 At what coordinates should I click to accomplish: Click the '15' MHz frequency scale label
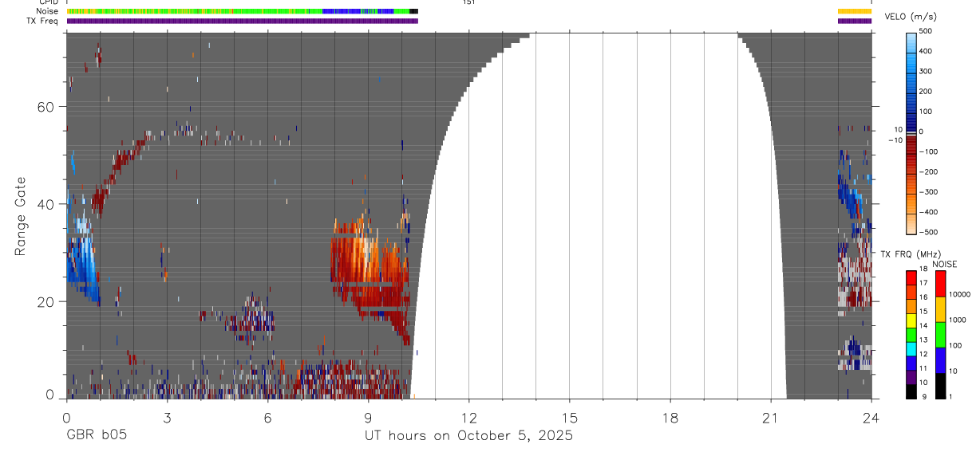(x=923, y=312)
